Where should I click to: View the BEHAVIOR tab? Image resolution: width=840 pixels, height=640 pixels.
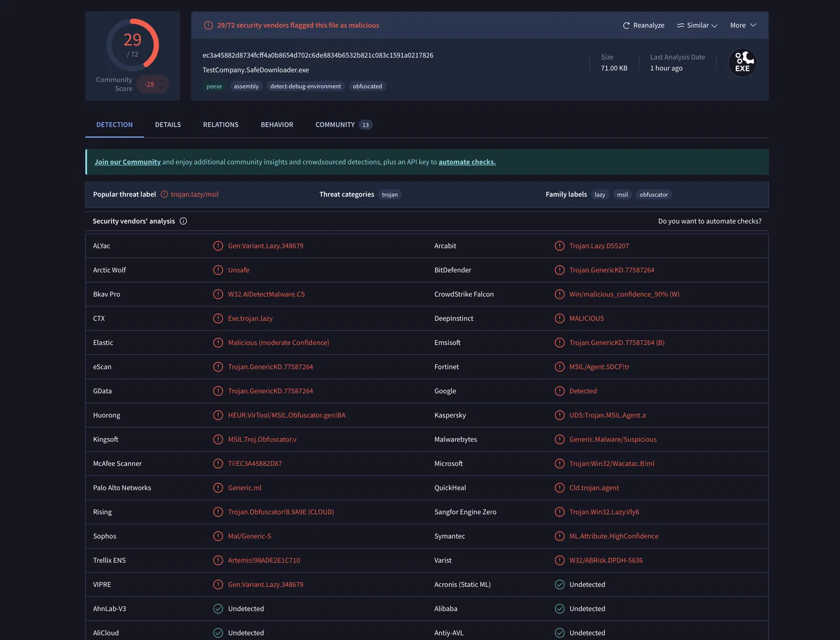pos(277,125)
